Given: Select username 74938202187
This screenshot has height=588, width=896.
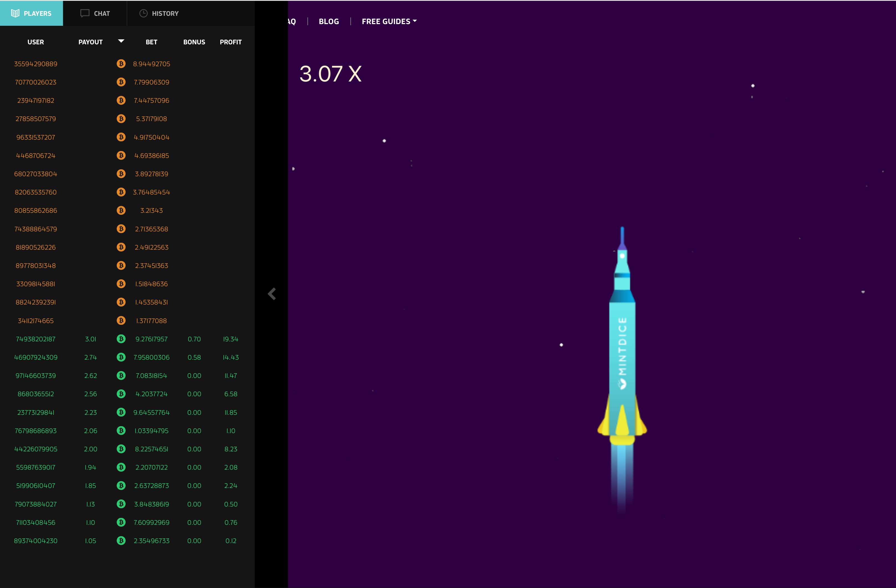Looking at the screenshot, I should pos(36,339).
